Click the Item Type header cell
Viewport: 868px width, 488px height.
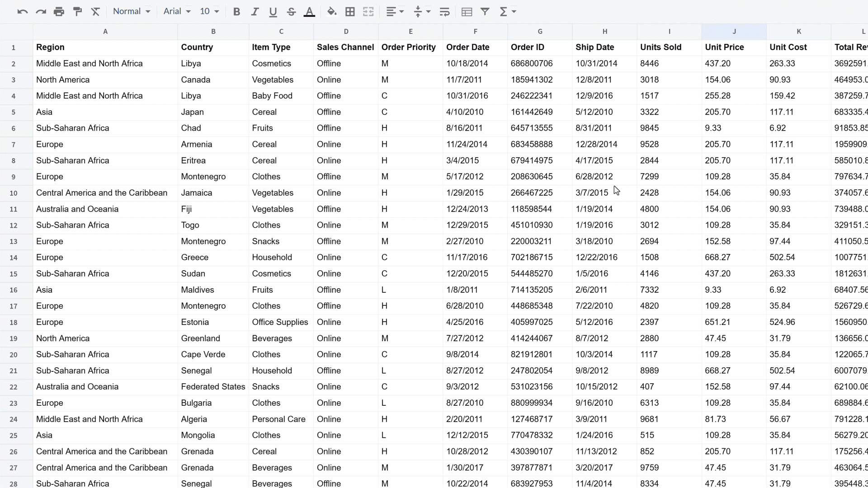[281, 47]
